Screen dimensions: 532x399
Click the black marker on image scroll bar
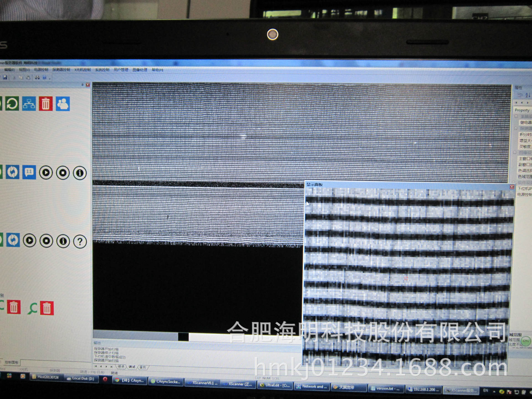183,337
